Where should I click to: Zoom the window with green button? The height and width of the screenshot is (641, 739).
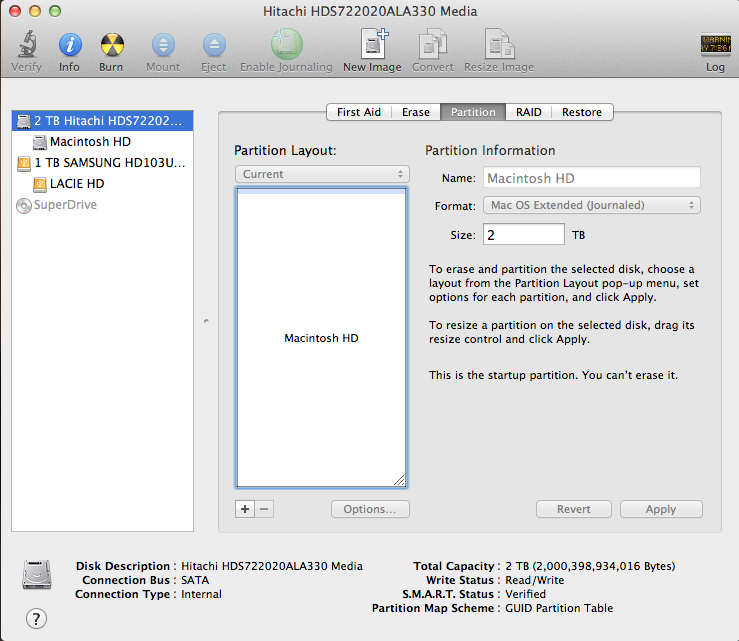[55, 11]
